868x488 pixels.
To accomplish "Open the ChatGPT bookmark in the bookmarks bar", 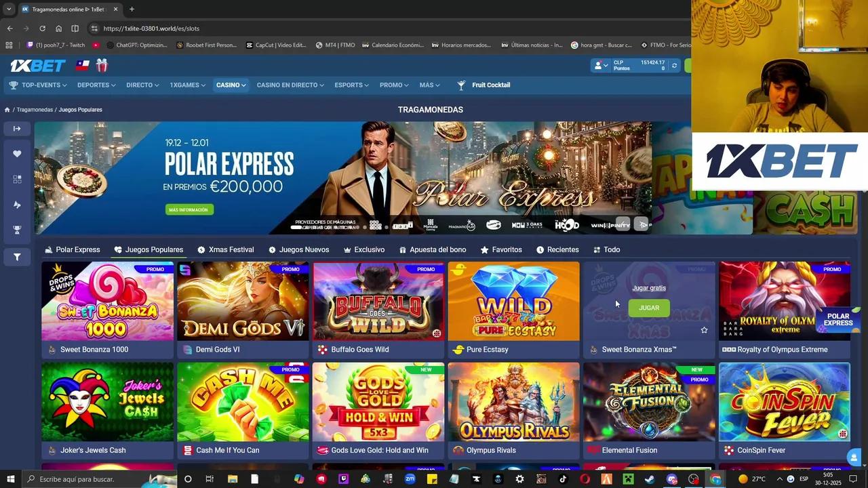I will tap(136, 45).
